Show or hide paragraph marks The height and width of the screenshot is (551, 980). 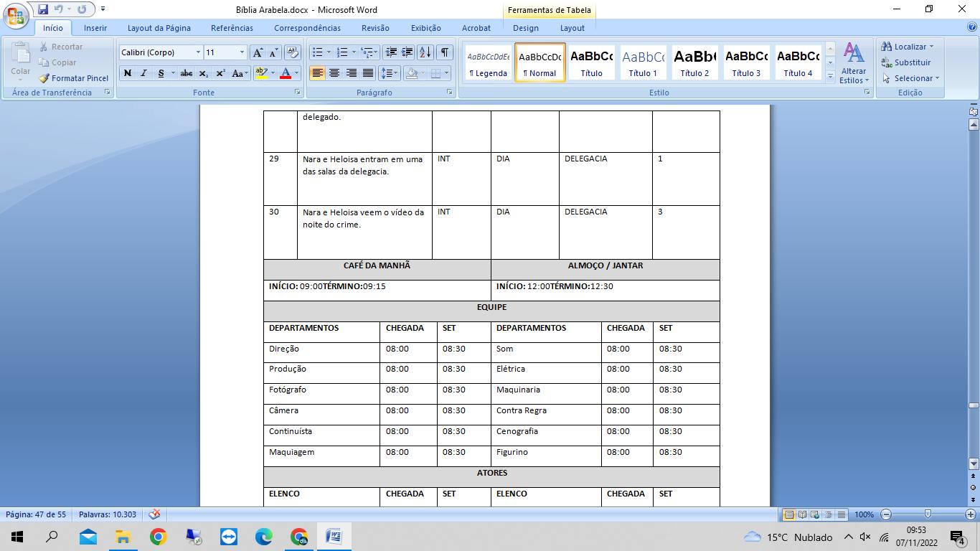pos(445,52)
